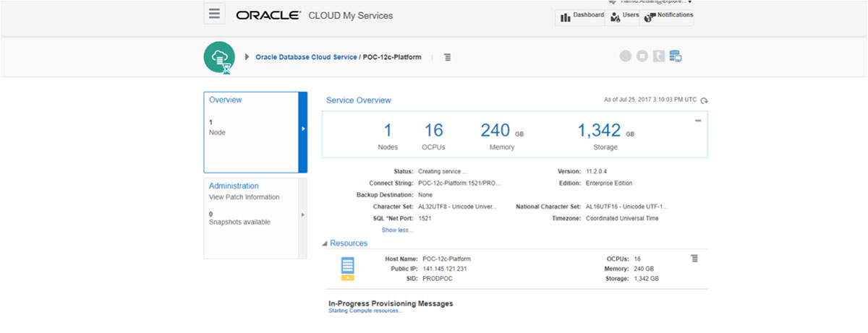Click the Oracle logo

click(268, 15)
